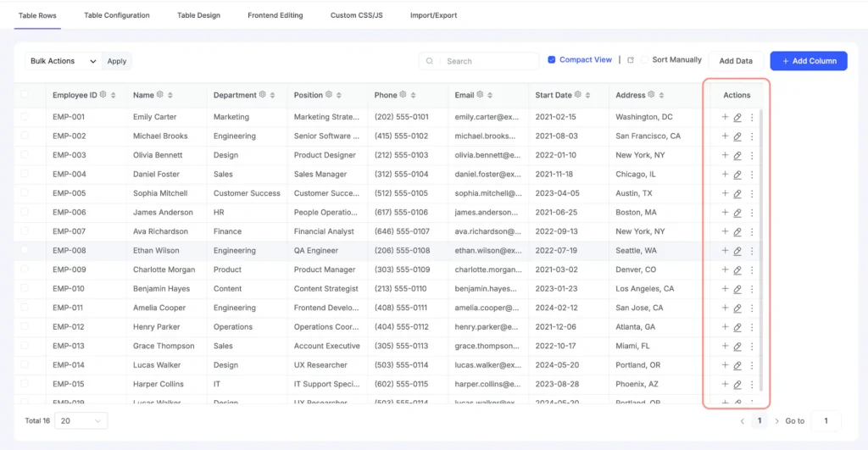
Task: Click the Add Data button
Action: coord(736,61)
